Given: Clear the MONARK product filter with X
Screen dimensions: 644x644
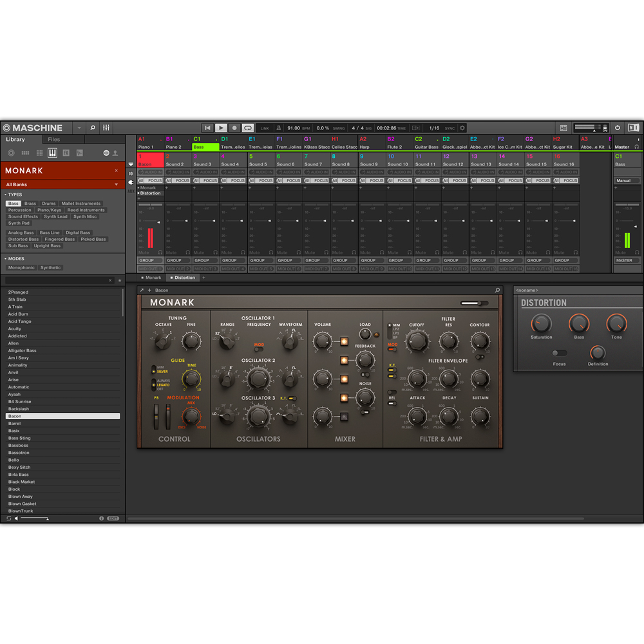Looking at the screenshot, I should 116,171.
